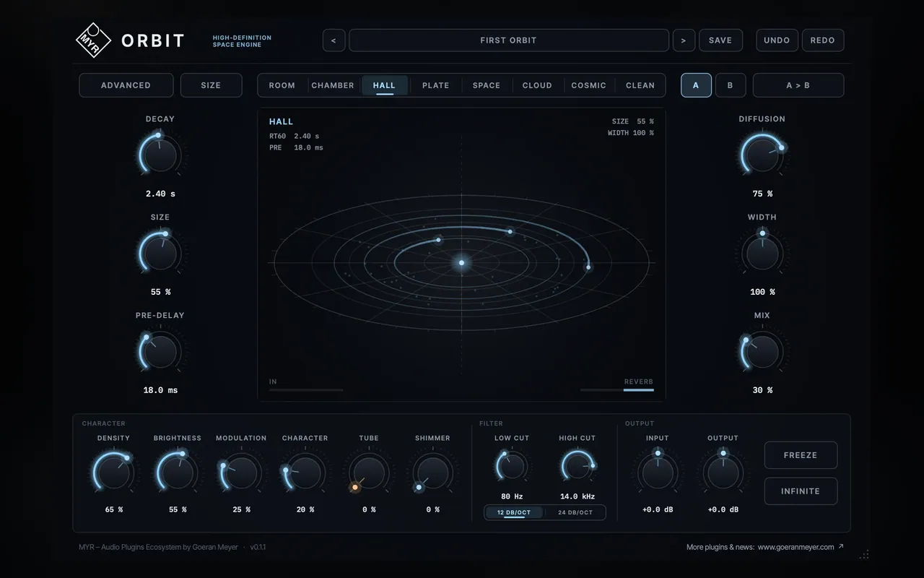Switch to preset slot A
924x578 pixels.
696,85
